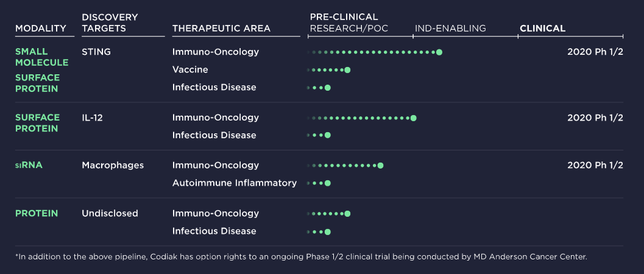Image resolution: width=644 pixels, height=274 pixels.
Task: Click the IND-ENABLING stage header
Action: [x=450, y=28]
